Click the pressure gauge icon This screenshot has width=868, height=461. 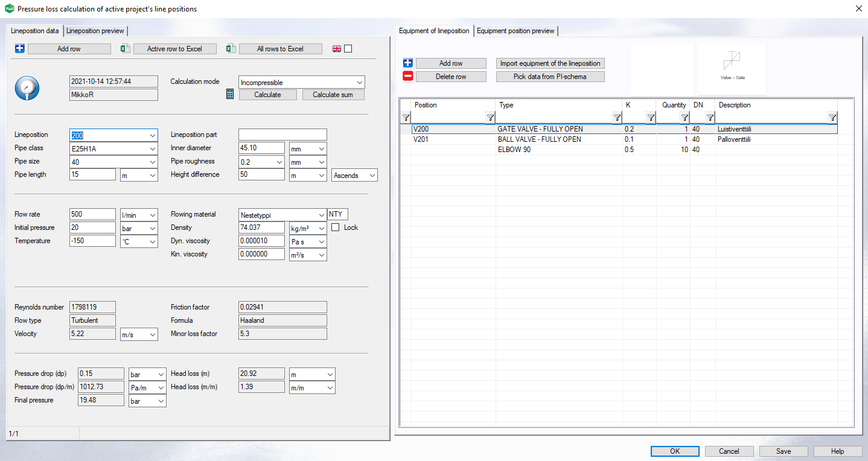point(27,88)
